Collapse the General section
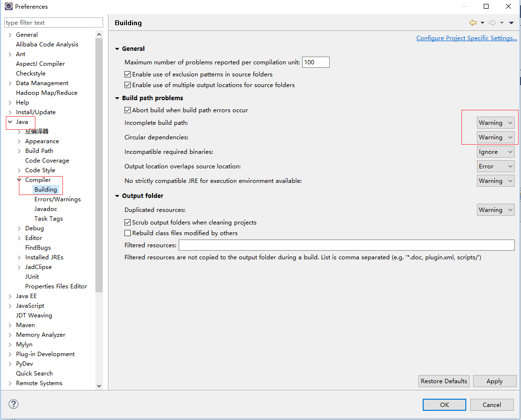 click(117, 48)
